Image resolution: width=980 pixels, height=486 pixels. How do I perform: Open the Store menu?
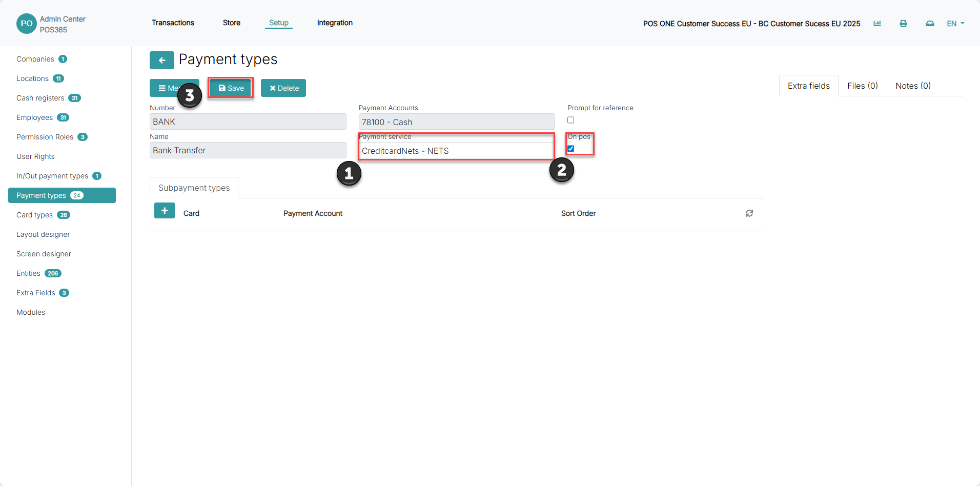tap(232, 23)
